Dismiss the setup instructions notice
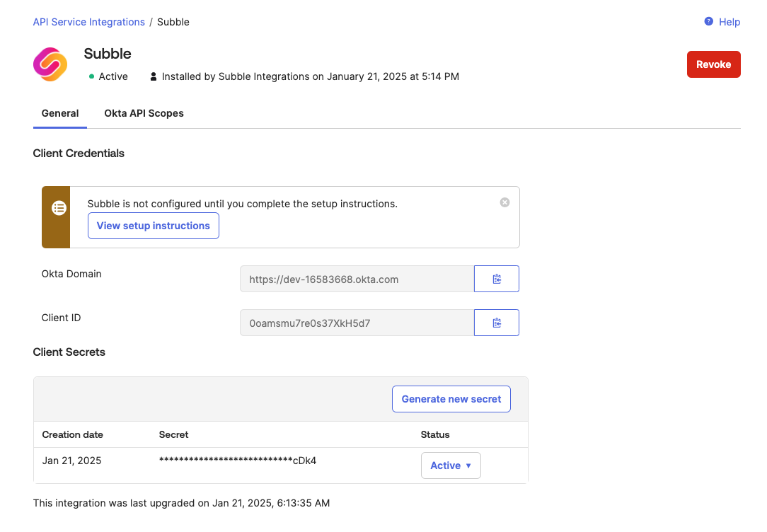Image resolution: width=767 pixels, height=532 pixels. click(504, 202)
